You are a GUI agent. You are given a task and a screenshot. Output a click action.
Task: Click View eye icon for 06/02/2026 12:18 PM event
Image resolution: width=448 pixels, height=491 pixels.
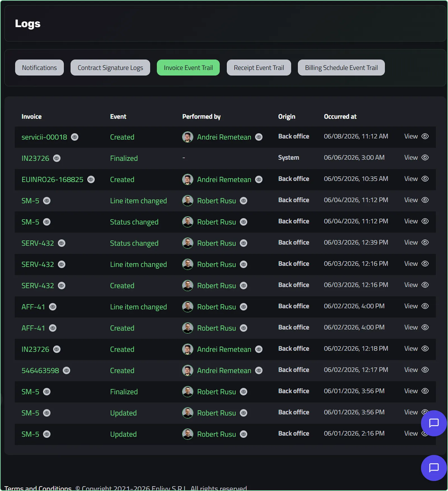tap(425, 349)
